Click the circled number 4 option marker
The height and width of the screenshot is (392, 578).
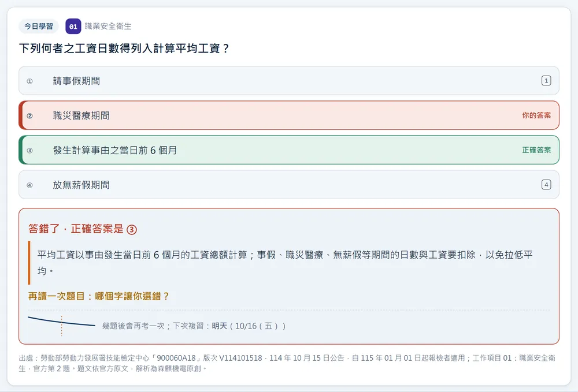(x=30, y=185)
